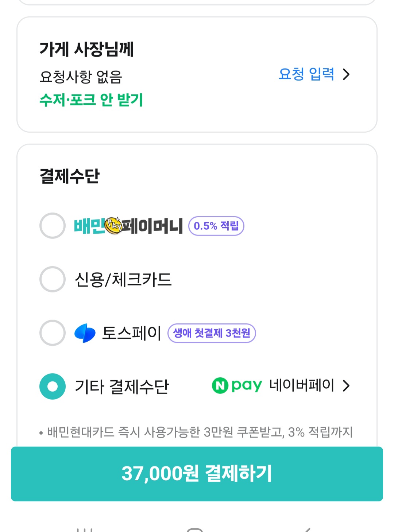
Task: Tap the blue Toss Pay logo icon
Action: [x=85, y=333]
